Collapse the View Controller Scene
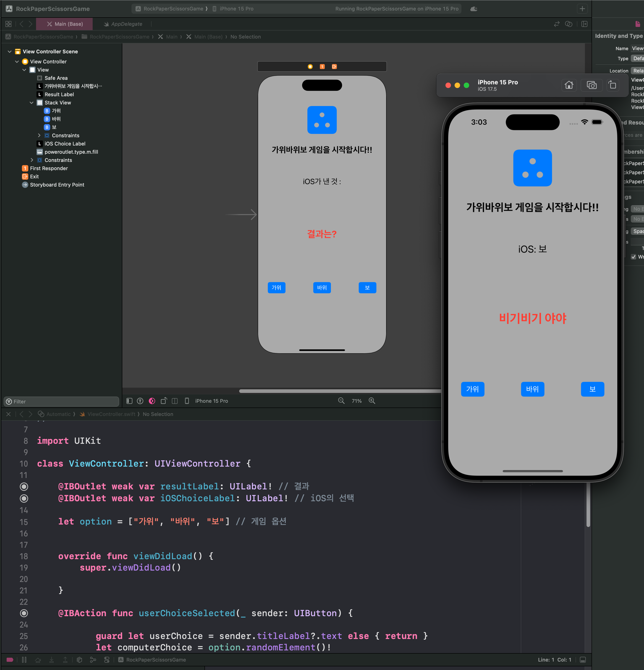Screen dimensions: 644x670 point(10,52)
